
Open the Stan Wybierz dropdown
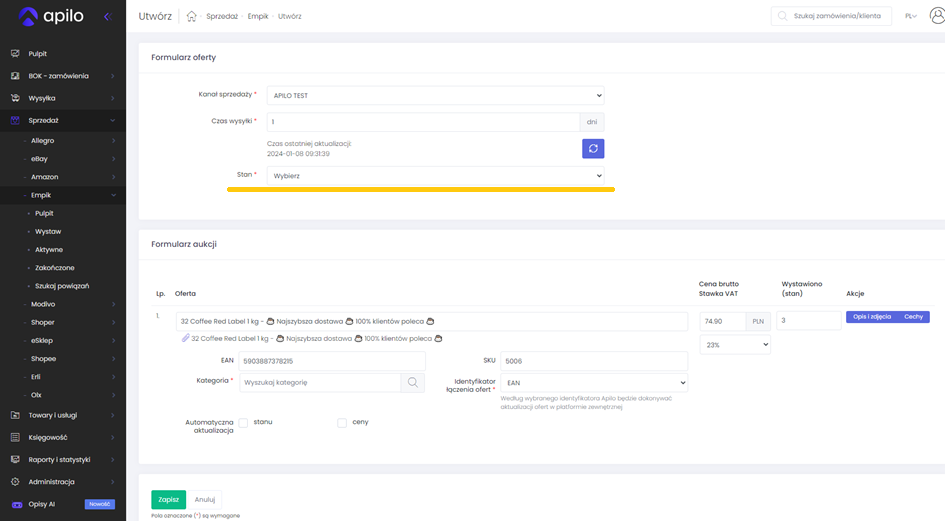(x=435, y=176)
